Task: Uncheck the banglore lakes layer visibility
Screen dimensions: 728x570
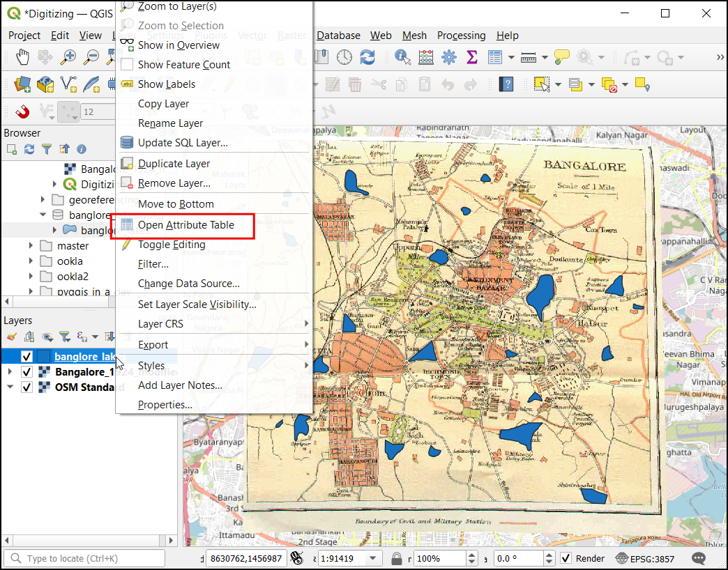Action: point(27,356)
